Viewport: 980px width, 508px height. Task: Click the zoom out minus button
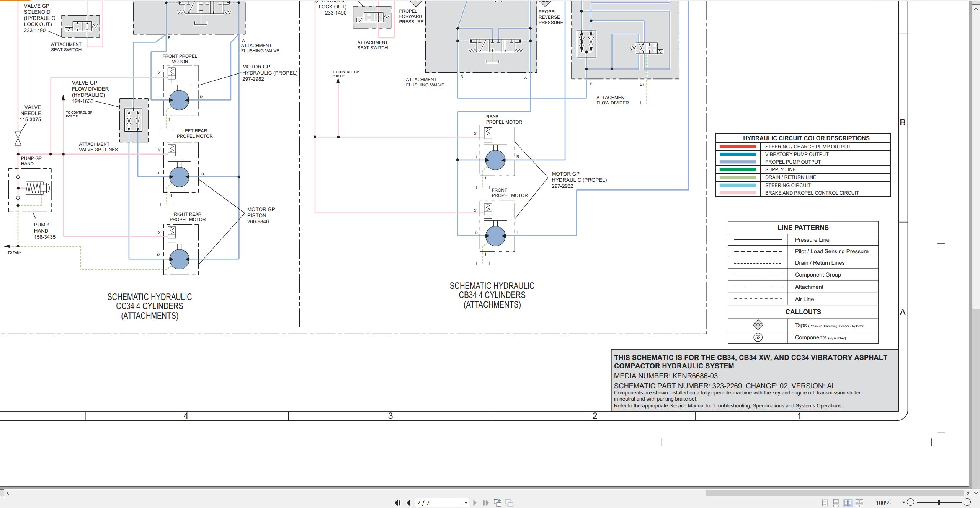[911, 502]
